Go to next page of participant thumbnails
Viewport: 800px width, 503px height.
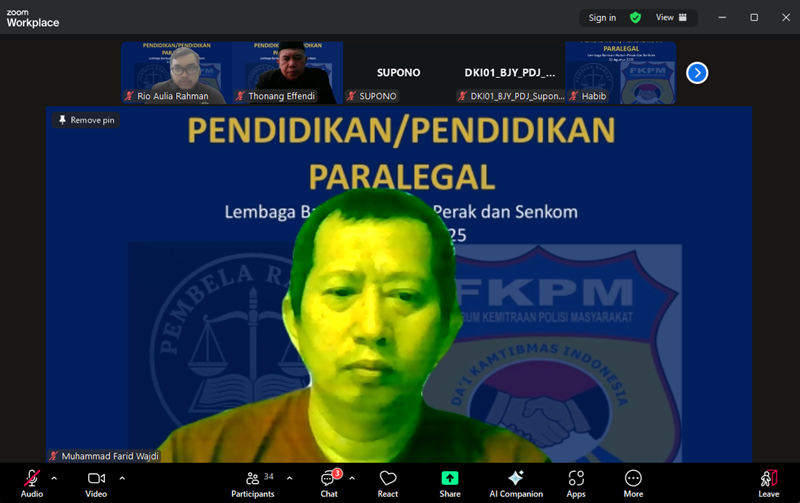pos(697,73)
